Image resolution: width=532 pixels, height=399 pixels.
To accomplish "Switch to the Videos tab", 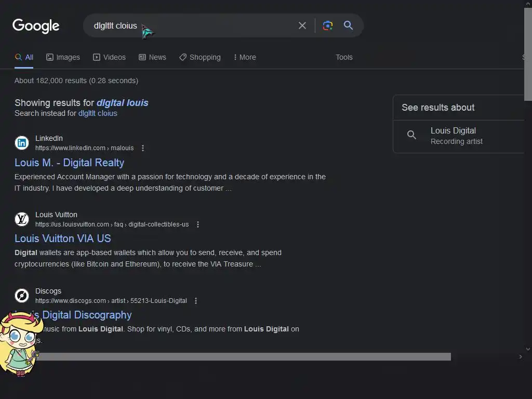I will tap(109, 57).
